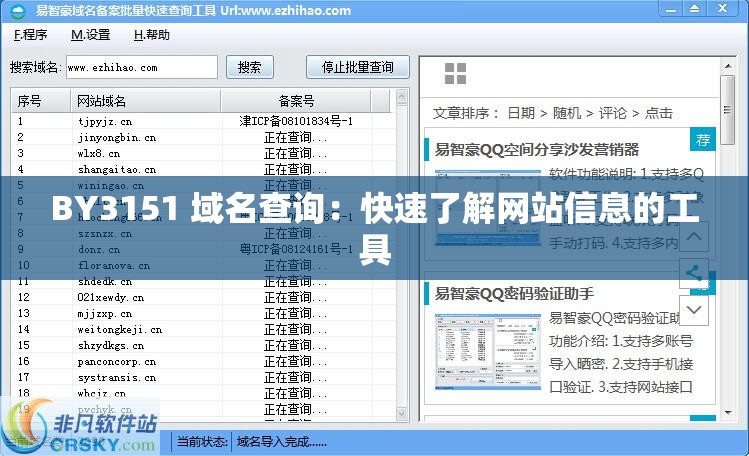The height and width of the screenshot is (456, 749).
Task: Click the floating scroll-up chevron button
Action: pyautogui.click(x=694, y=236)
